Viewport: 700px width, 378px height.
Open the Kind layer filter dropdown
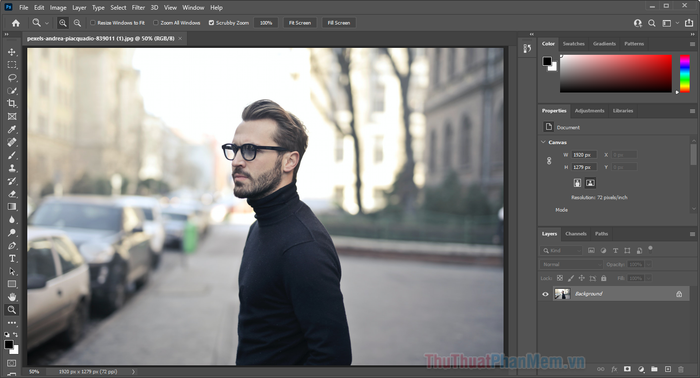pos(561,251)
